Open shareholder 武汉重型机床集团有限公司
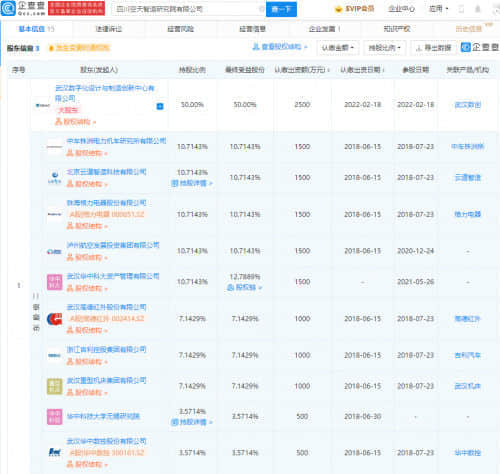The image size is (500, 474). 106,380
